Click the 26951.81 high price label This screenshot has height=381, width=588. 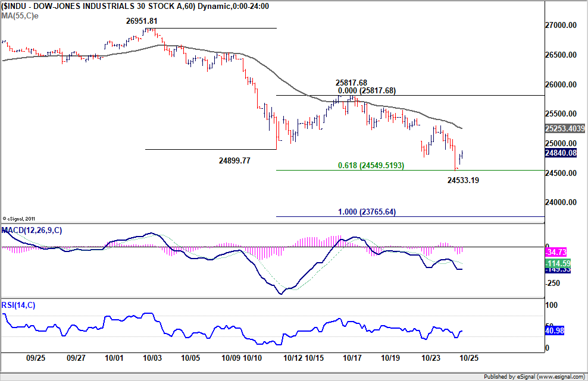(142, 21)
